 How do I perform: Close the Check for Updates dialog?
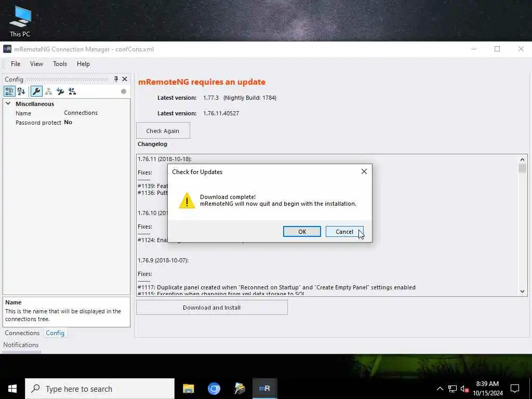click(x=364, y=171)
